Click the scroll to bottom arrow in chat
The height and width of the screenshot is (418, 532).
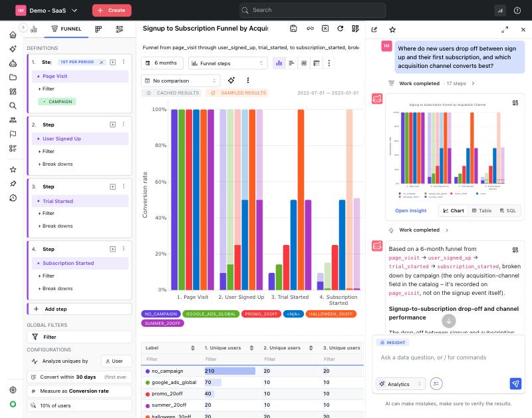[x=448, y=321]
